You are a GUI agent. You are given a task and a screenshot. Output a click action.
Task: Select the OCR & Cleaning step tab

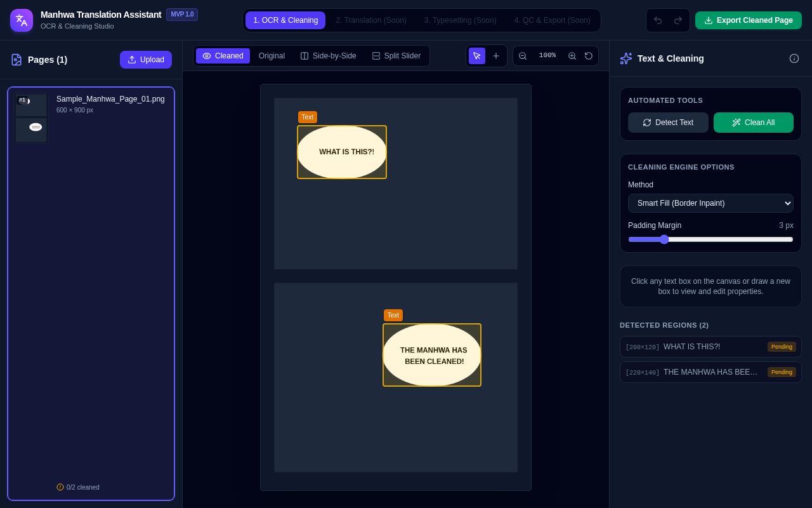pyautogui.click(x=285, y=20)
